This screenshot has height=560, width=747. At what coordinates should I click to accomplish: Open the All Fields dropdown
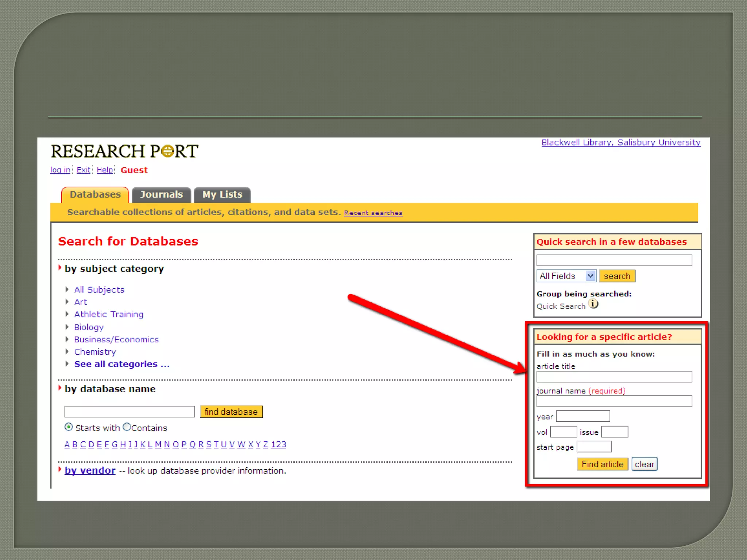(566, 276)
